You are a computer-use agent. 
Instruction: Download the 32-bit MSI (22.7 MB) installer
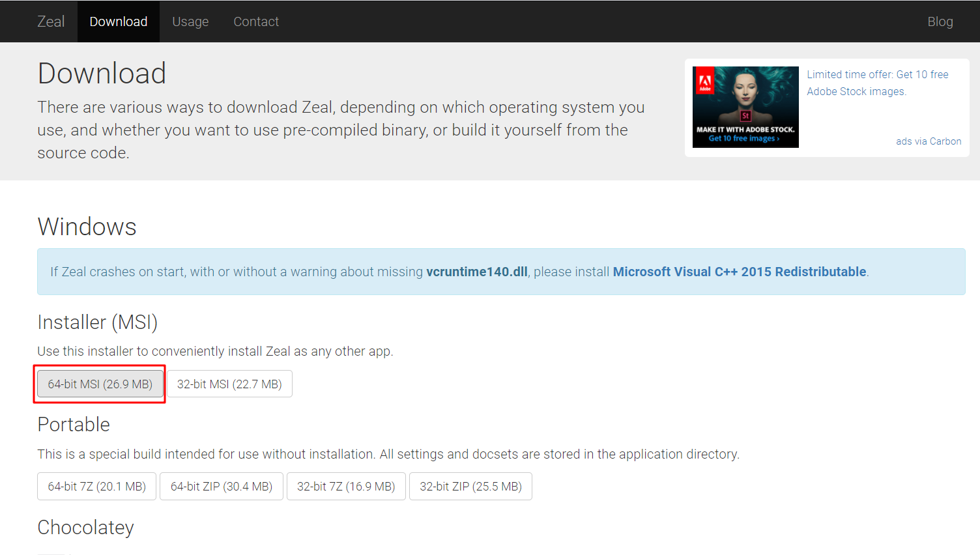pyautogui.click(x=229, y=384)
